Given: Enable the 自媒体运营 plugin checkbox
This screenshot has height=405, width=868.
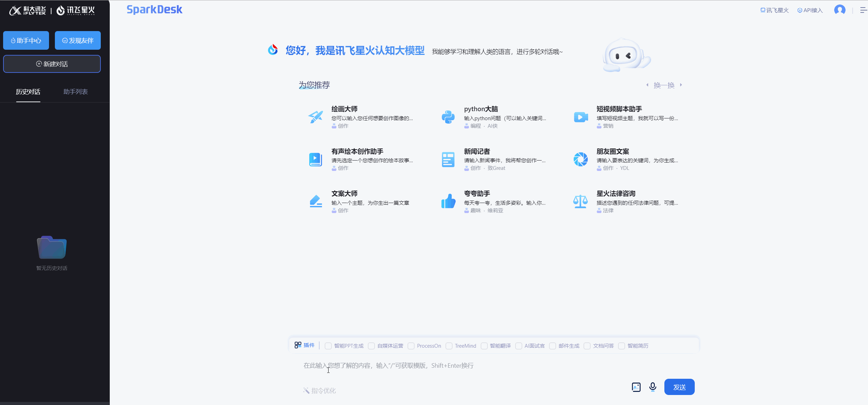Looking at the screenshot, I should pyautogui.click(x=371, y=346).
